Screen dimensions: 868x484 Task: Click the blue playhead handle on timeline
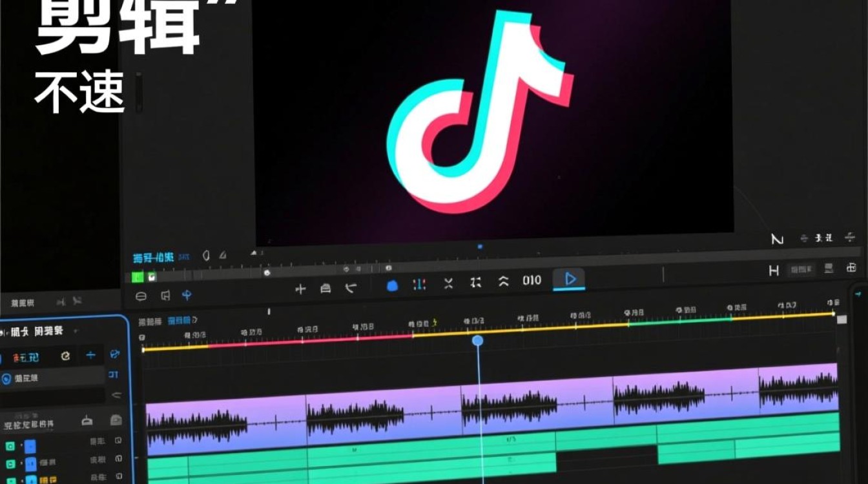477,340
